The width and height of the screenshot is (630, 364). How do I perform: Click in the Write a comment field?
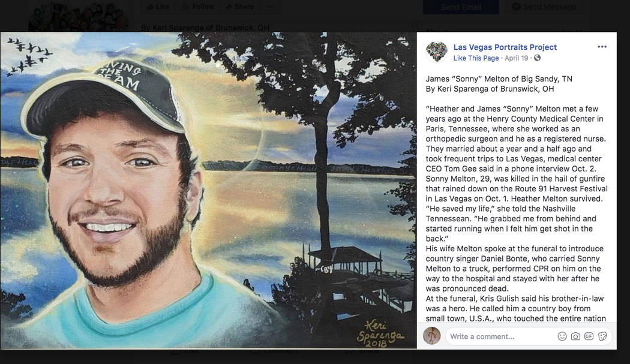click(498, 336)
